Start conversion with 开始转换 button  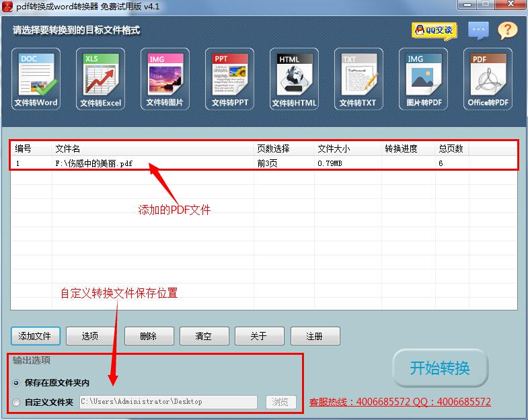pos(440,368)
